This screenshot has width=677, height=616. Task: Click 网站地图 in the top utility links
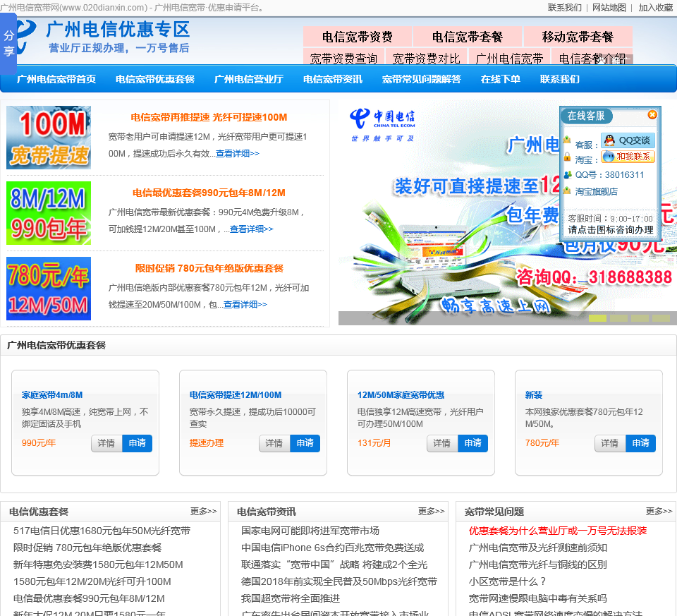[609, 7]
